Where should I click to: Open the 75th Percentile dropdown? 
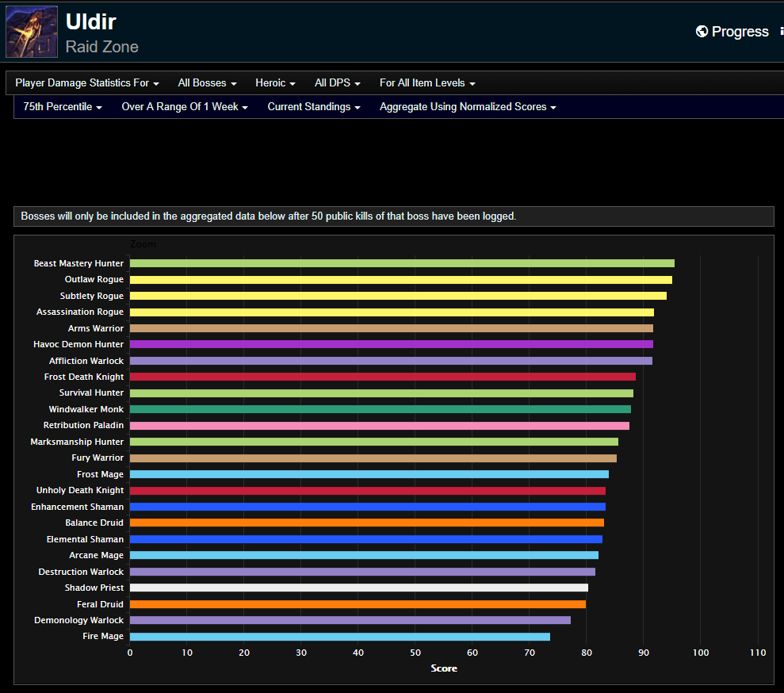61,106
